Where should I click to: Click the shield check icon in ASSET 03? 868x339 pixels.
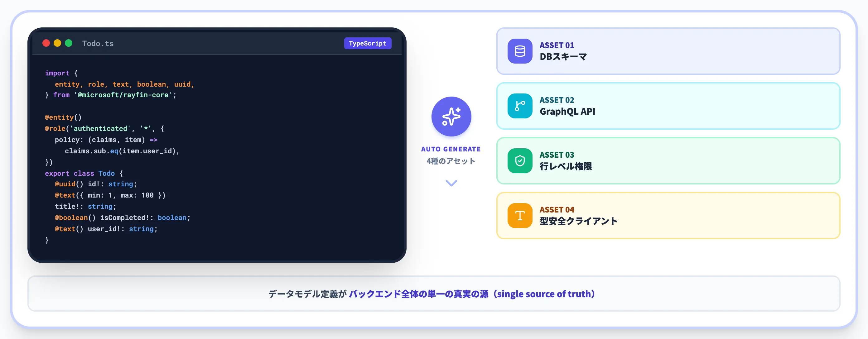coord(520,161)
